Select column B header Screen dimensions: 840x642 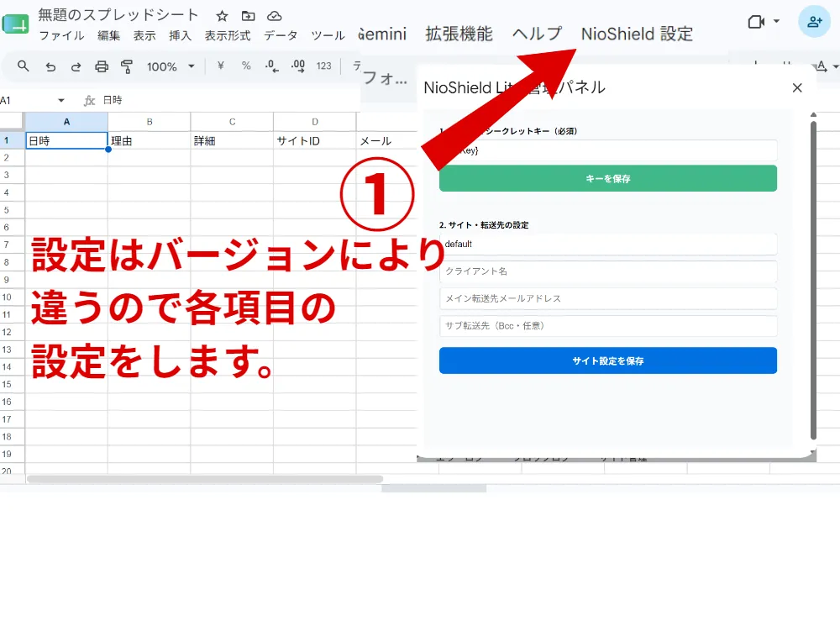tap(150, 122)
